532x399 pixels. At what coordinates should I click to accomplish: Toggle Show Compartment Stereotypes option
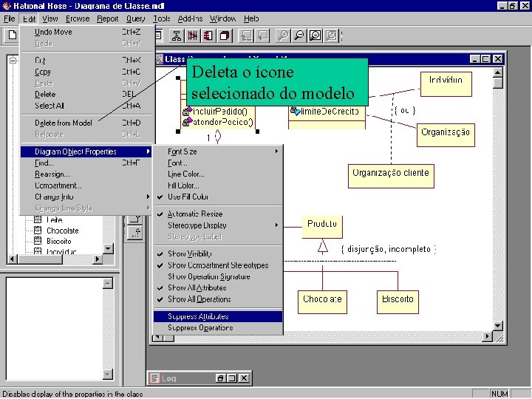[x=218, y=265]
